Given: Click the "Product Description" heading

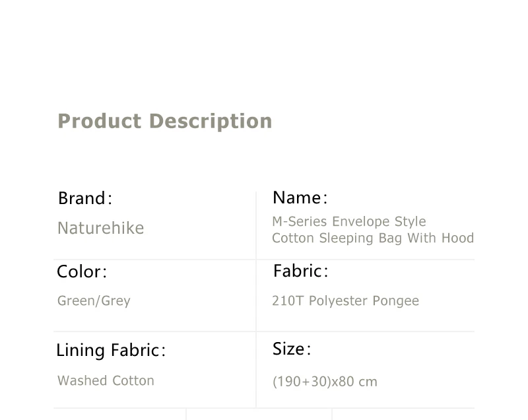Looking at the screenshot, I should [165, 122].
